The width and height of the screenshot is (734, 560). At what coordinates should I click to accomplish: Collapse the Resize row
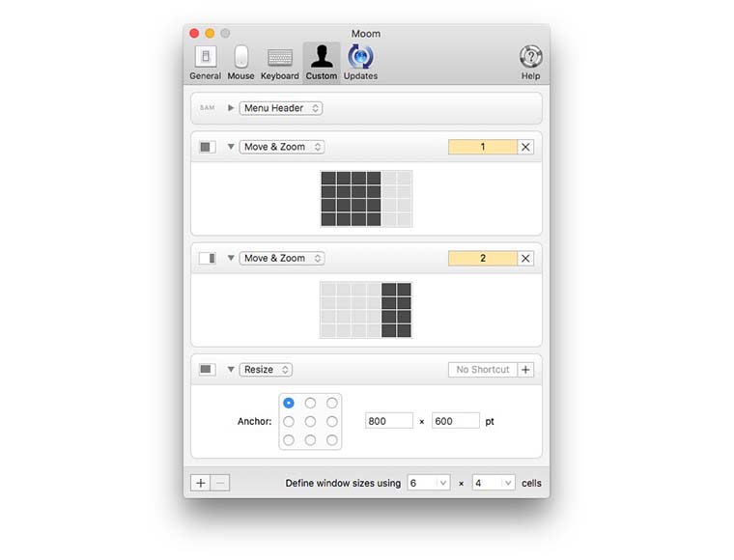point(231,370)
